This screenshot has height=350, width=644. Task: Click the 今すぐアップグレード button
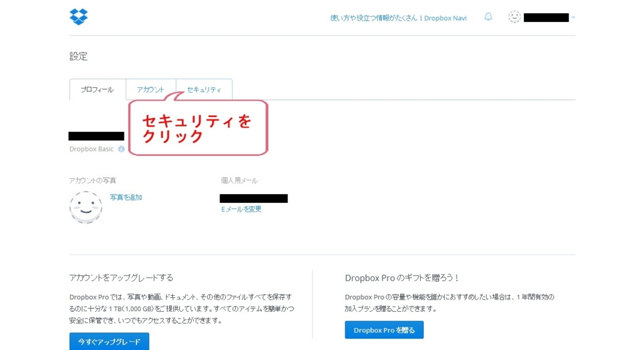109,341
